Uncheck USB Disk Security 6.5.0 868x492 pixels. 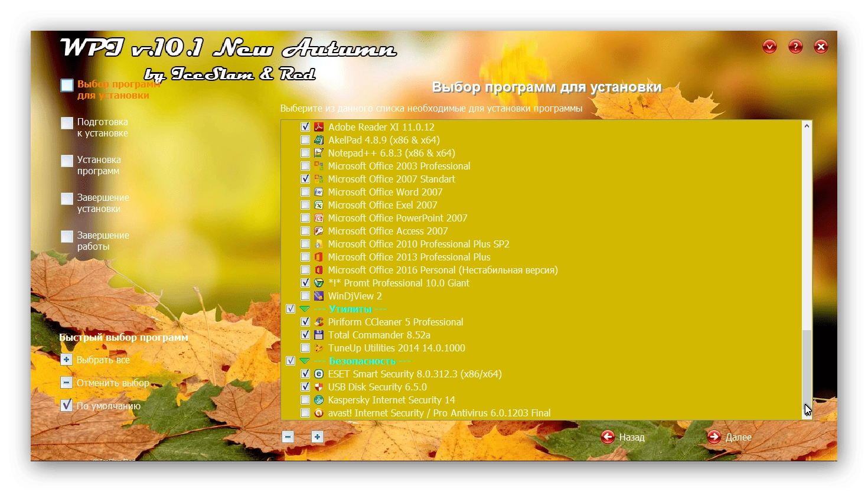click(305, 387)
